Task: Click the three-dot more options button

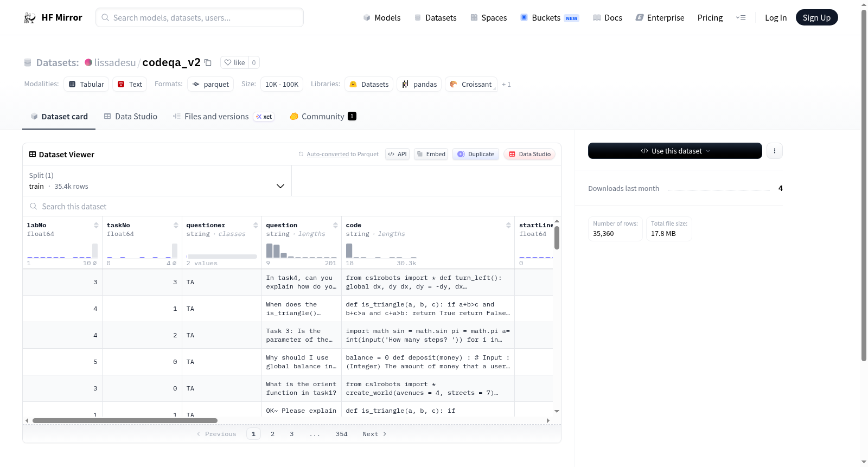Action: 775,151
